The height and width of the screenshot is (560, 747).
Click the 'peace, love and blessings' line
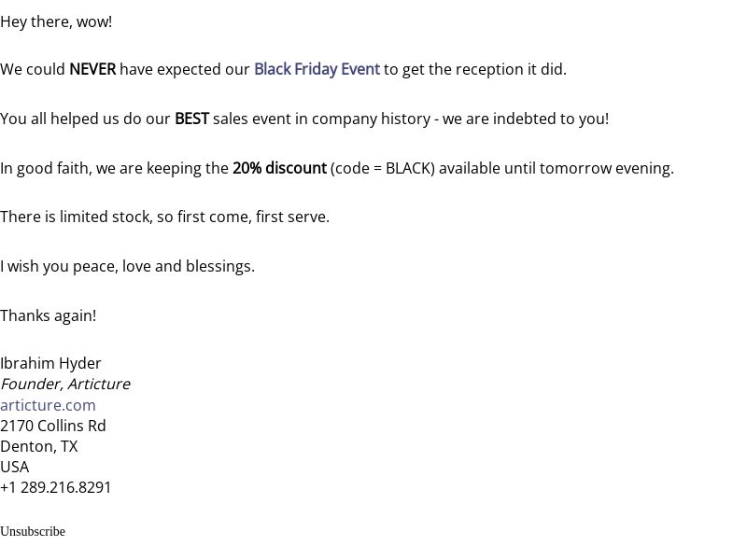coord(127,266)
